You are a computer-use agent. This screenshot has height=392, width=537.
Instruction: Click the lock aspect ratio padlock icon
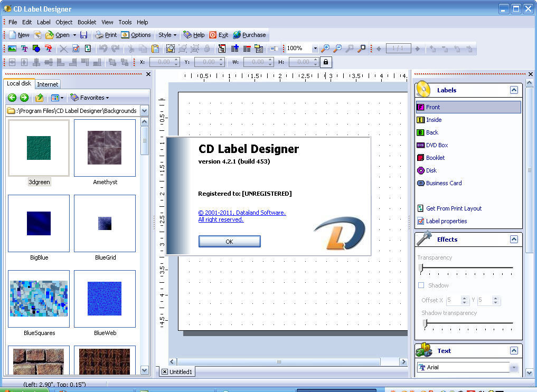pyautogui.click(x=325, y=62)
